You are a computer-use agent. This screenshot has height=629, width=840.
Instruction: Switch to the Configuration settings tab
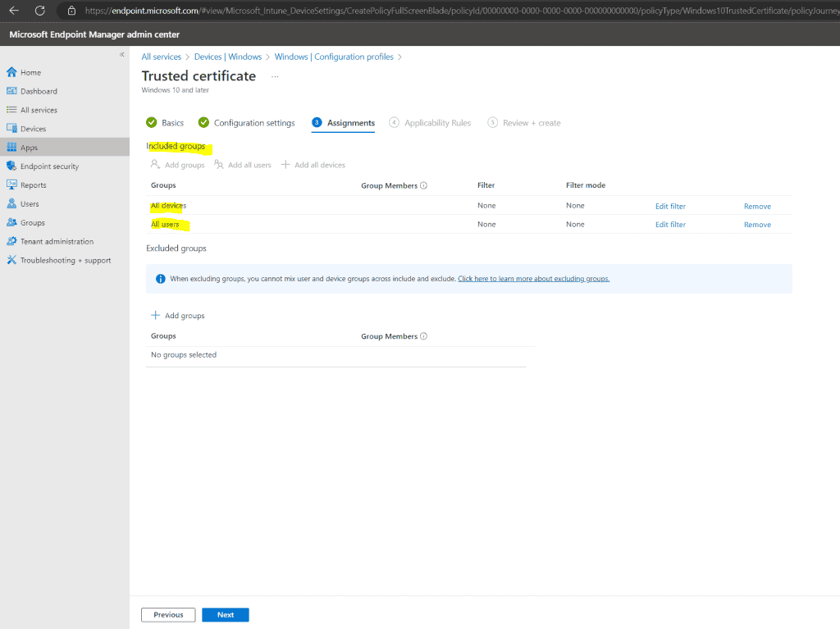click(253, 122)
